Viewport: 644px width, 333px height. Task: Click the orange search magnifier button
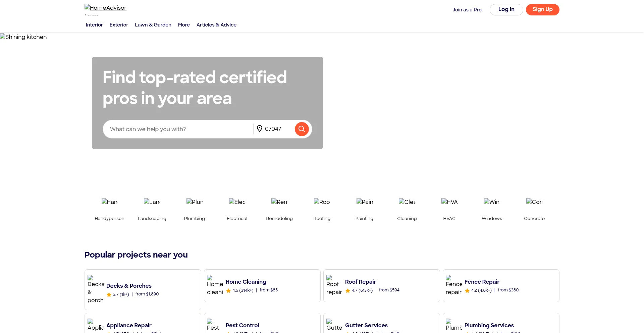(302, 129)
